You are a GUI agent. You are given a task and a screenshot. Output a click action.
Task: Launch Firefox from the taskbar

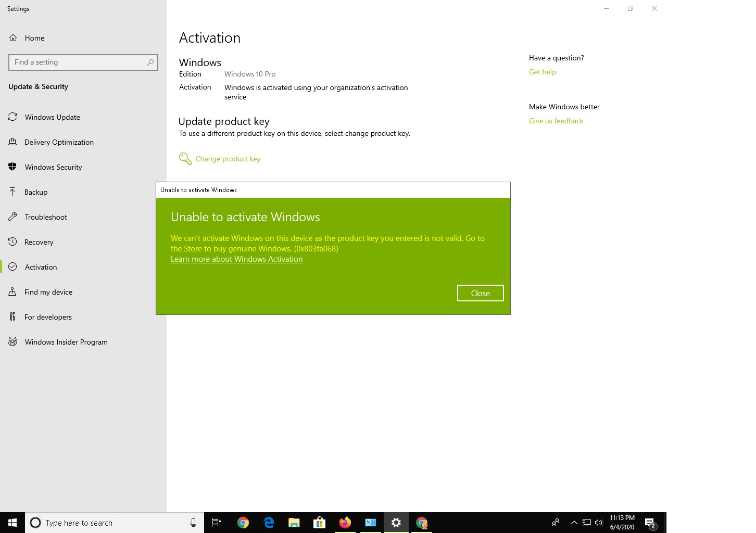tap(345, 523)
